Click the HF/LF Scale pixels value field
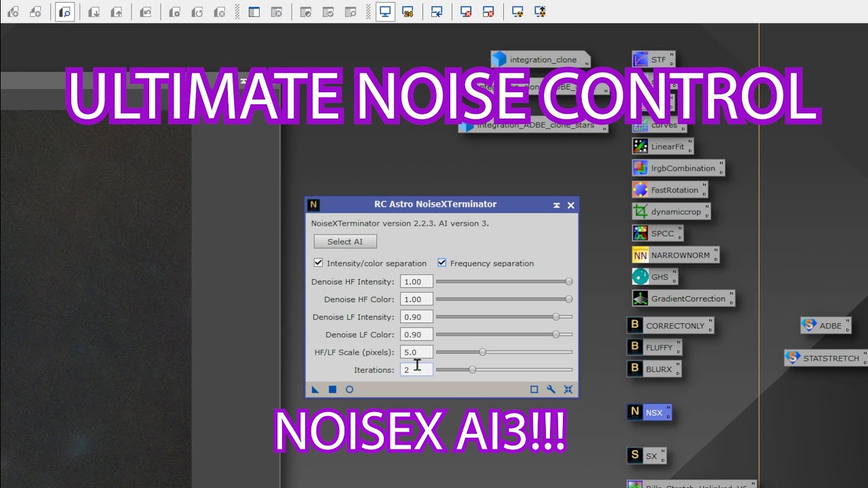 tap(416, 352)
